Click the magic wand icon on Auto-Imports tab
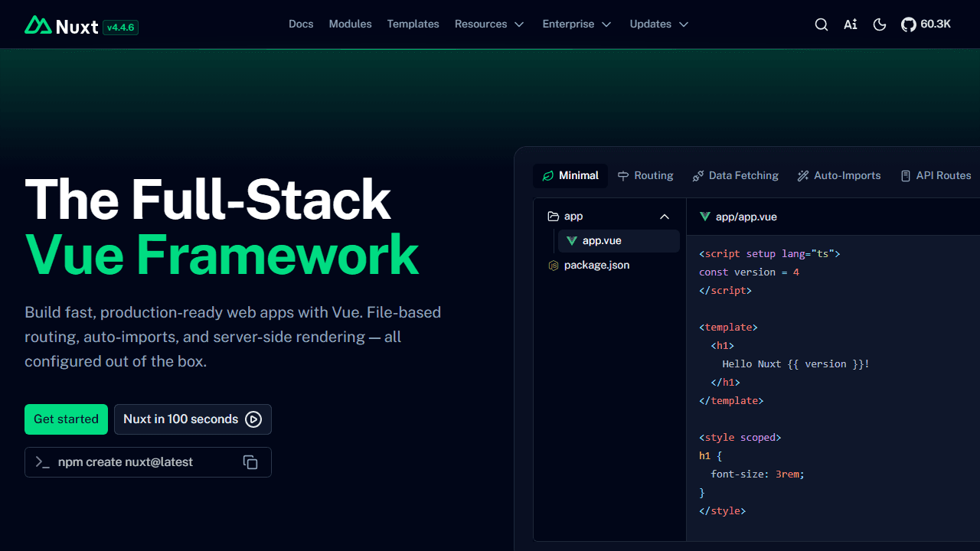The width and height of the screenshot is (980, 551). click(803, 176)
